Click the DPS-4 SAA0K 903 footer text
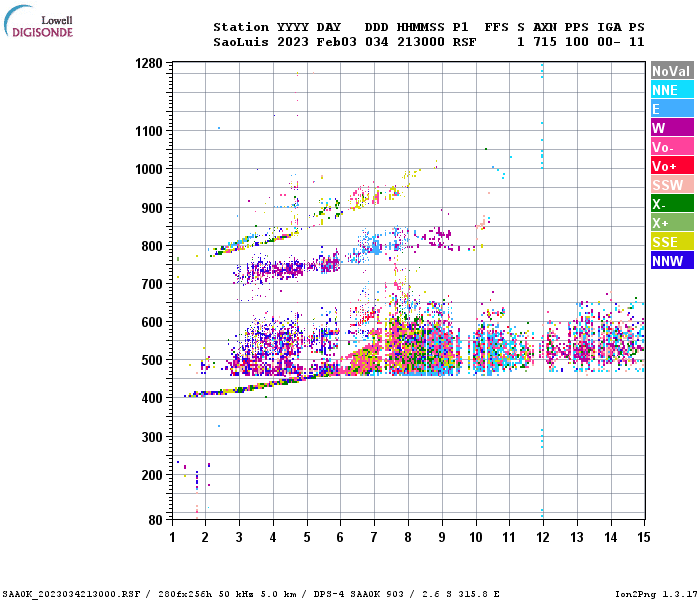The width and height of the screenshot is (700, 600). (358, 594)
